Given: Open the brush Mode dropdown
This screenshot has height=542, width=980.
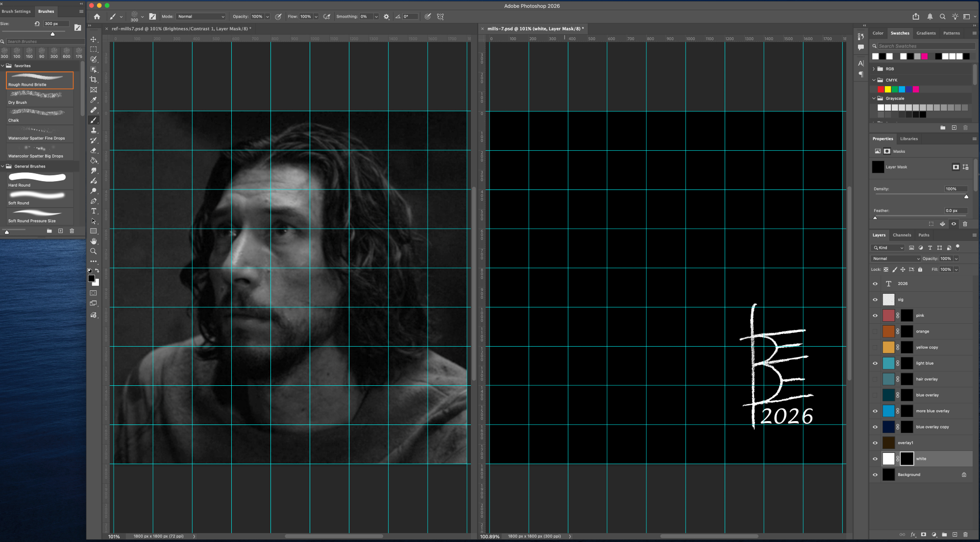Looking at the screenshot, I should click(x=201, y=17).
